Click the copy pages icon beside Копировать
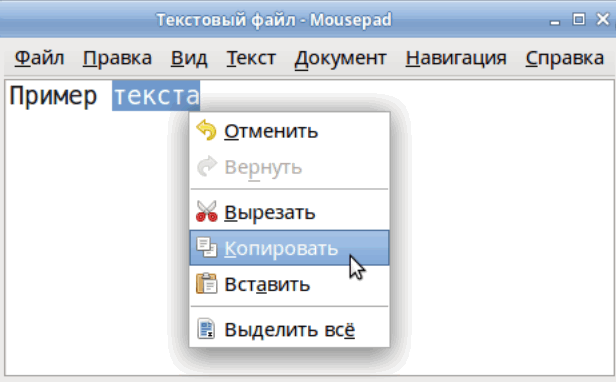Viewport: 616px width, 382px height. (x=206, y=248)
